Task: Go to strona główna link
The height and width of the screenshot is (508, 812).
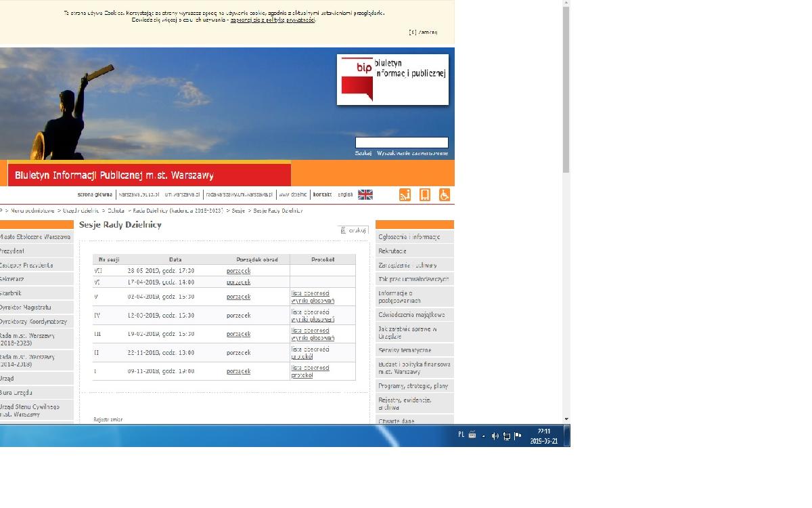Action: [95, 194]
